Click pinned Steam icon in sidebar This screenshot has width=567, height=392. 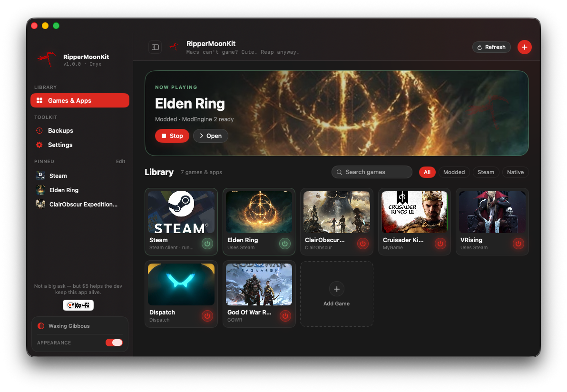(40, 176)
